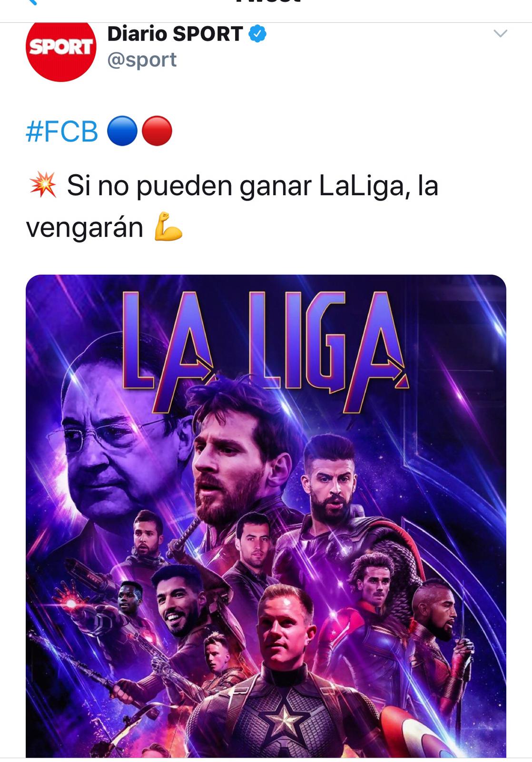Tap the glowing red repulsor hand in poster
This screenshot has width=532, height=762.
[x=71, y=604]
